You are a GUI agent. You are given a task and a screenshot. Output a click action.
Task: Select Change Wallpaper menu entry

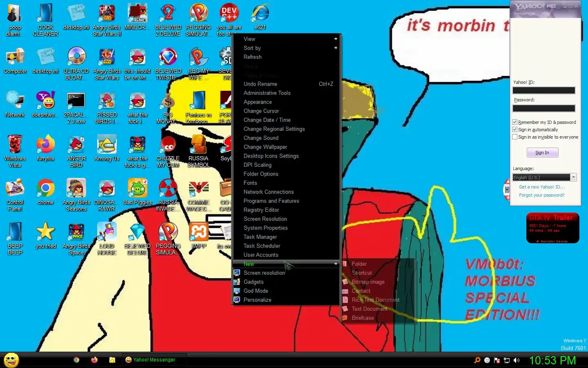286,147
